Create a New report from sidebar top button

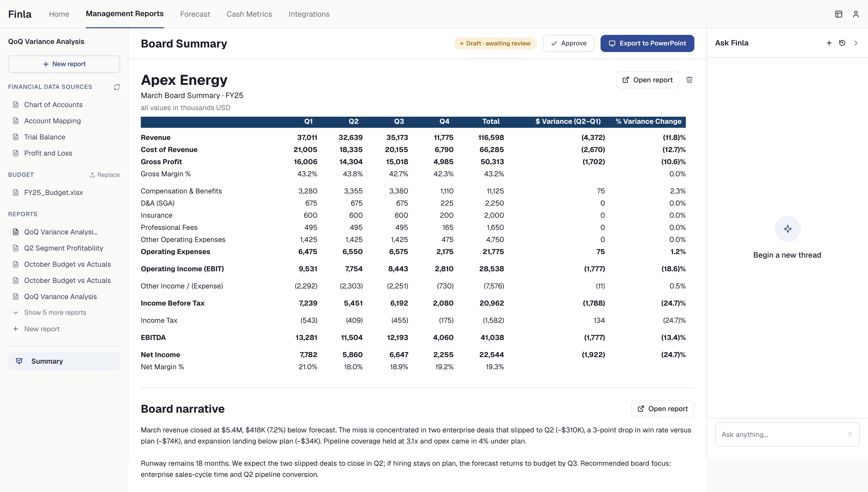[64, 64]
